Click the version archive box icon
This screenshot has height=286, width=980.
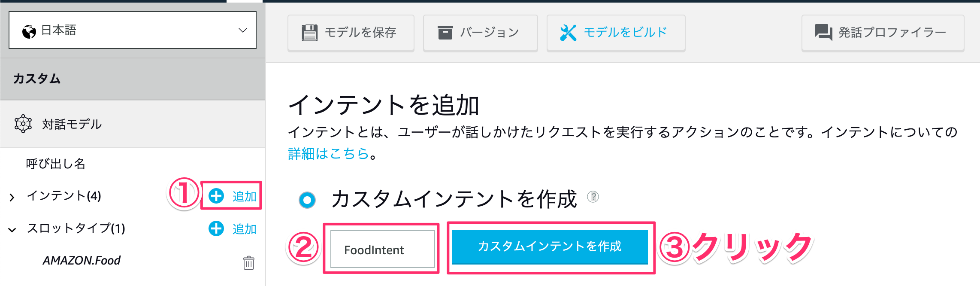(445, 32)
